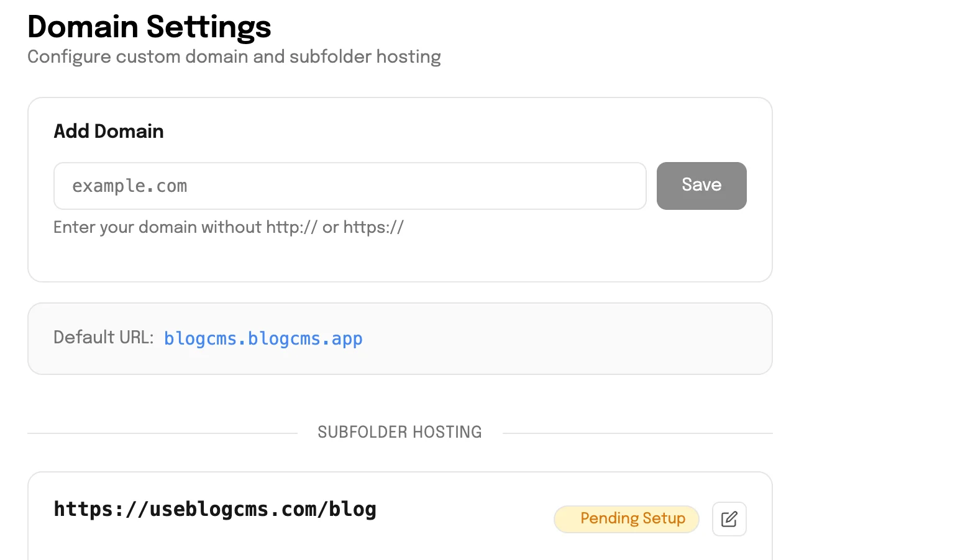This screenshot has width=973, height=560.
Task: Click empty page area right of Save button card
Action: pos(870,186)
